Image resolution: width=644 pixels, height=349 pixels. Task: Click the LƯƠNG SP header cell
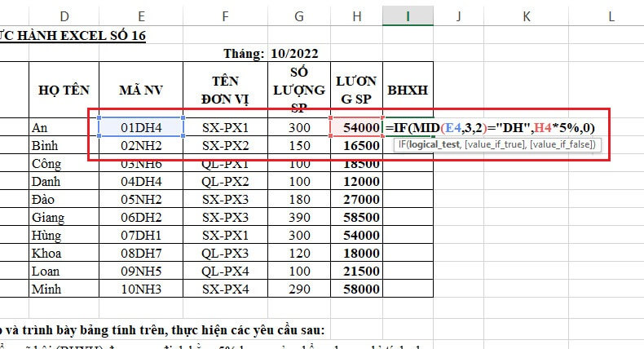coord(356,90)
